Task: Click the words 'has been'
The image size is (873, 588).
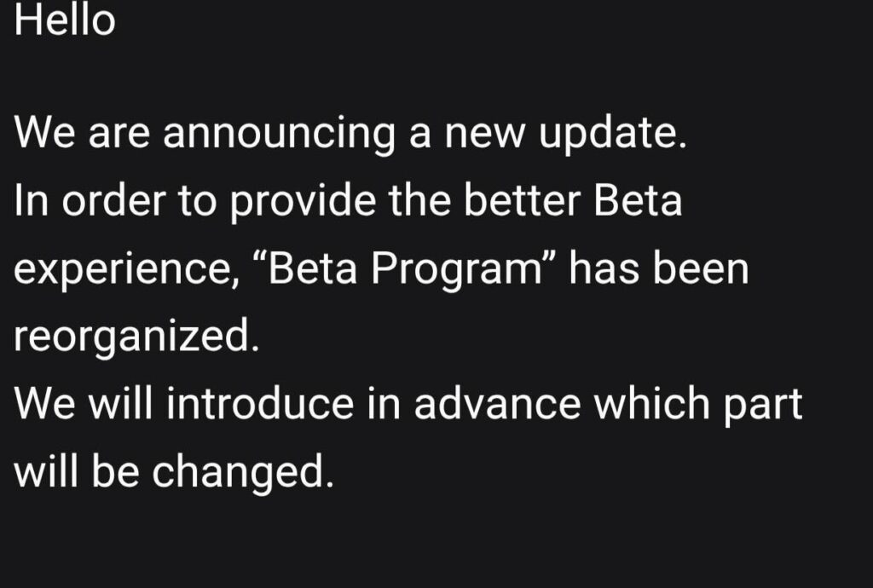Action: pos(659,268)
